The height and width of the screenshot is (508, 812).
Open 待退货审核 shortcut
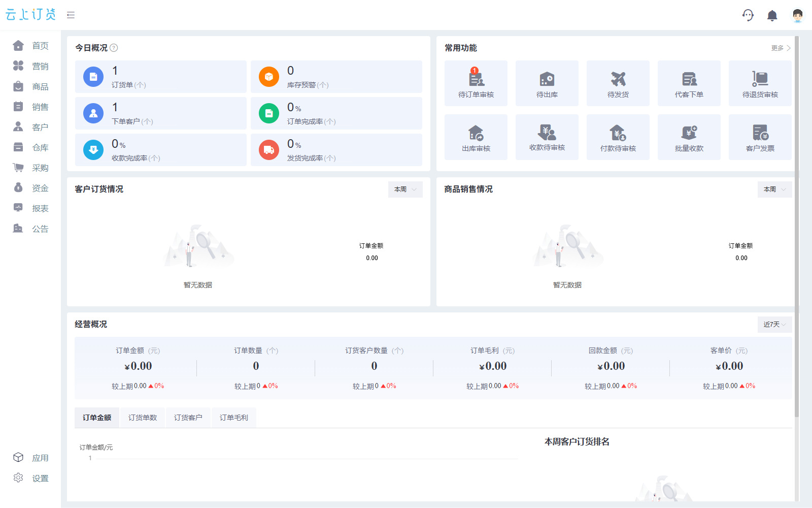tap(760, 83)
